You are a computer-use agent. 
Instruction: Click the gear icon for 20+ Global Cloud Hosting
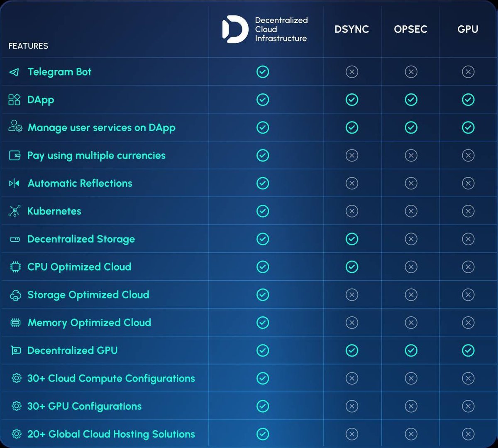coord(17,434)
